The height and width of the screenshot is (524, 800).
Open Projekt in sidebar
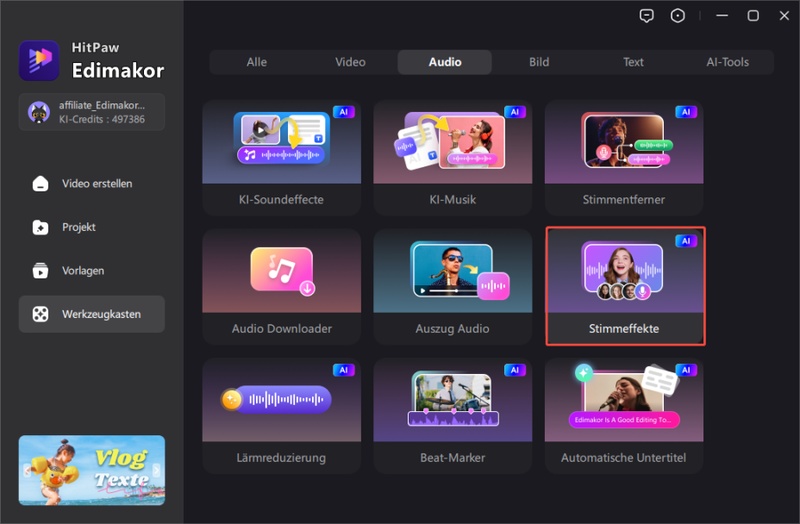coord(92,227)
